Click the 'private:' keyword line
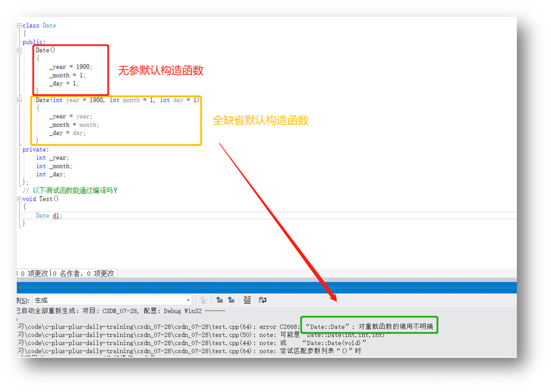 pyautogui.click(x=36, y=149)
